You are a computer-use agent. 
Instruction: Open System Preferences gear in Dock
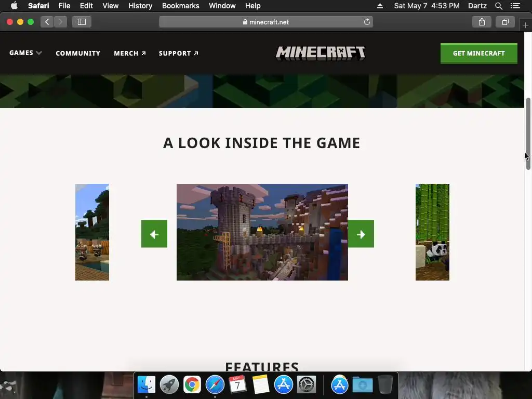point(307,384)
